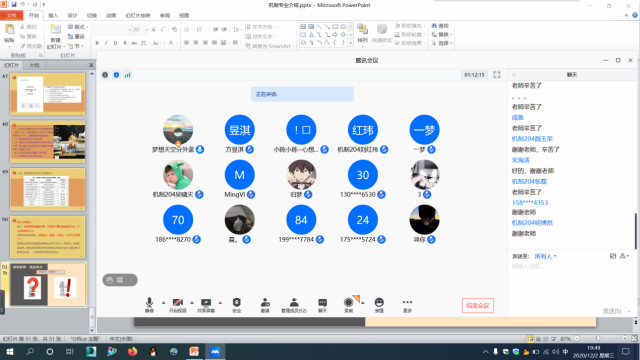Select slide 49 thumbnail with table
This screenshot has width=640, height=360.
pos(48,189)
